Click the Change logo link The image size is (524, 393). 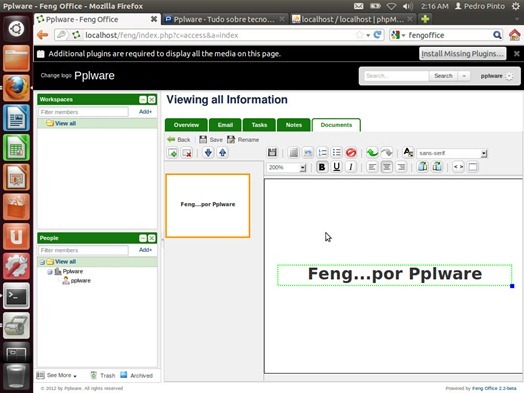tap(56, 76)
